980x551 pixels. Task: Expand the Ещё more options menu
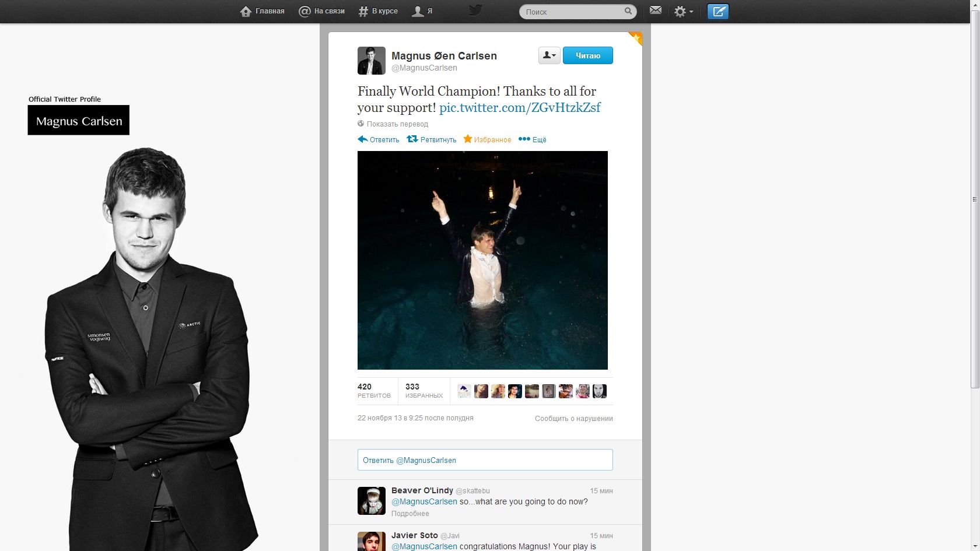click(533, 139)
